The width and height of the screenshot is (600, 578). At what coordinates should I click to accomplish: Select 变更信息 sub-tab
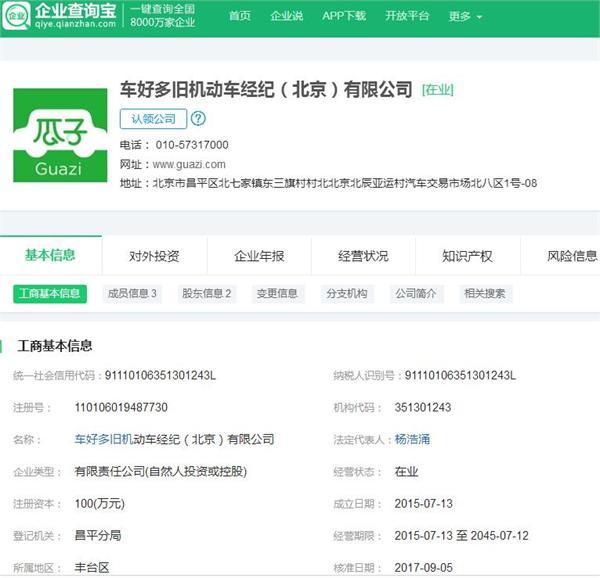[x=278, y=294]
